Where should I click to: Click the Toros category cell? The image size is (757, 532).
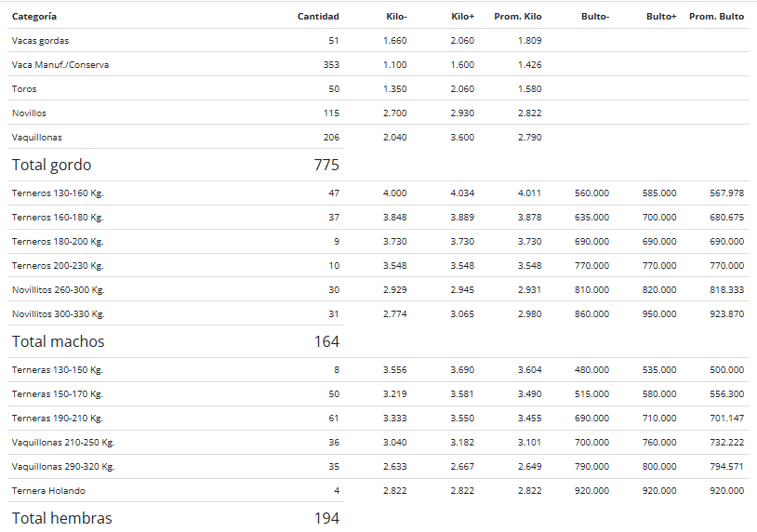[24, 89]
